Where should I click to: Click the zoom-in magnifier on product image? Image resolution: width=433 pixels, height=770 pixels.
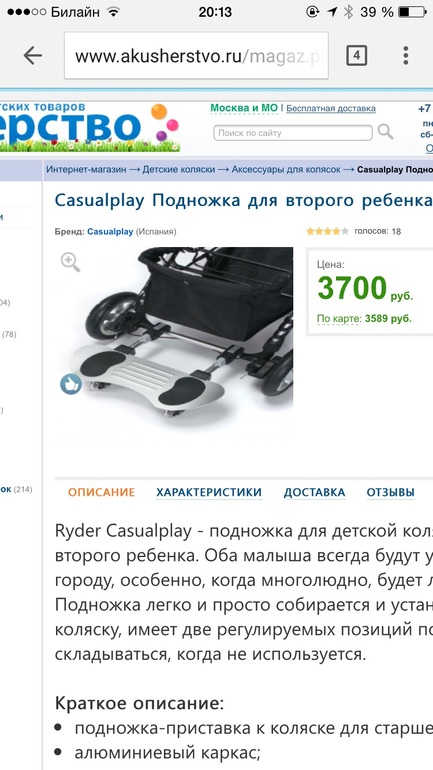(x=70, y=262)
